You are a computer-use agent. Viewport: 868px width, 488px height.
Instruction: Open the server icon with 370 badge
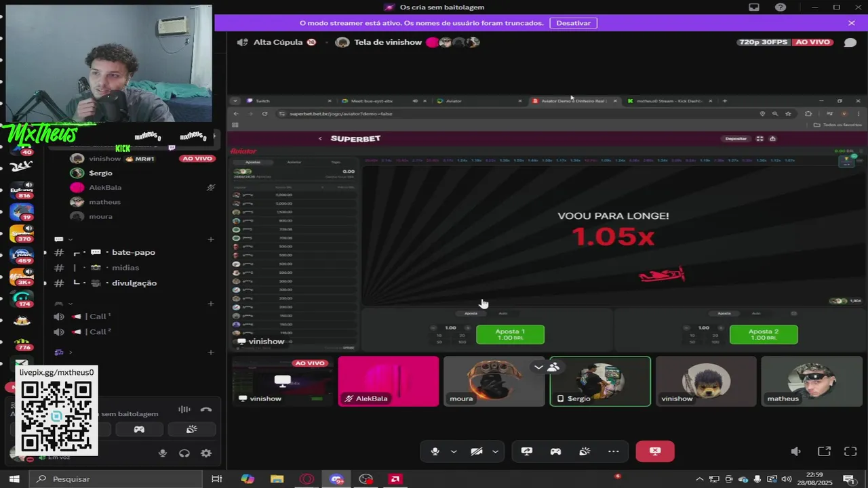(22, 234)
